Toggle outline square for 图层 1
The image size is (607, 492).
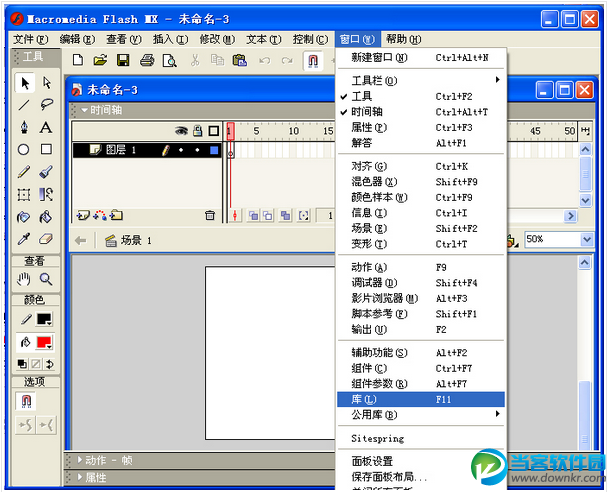214,150
